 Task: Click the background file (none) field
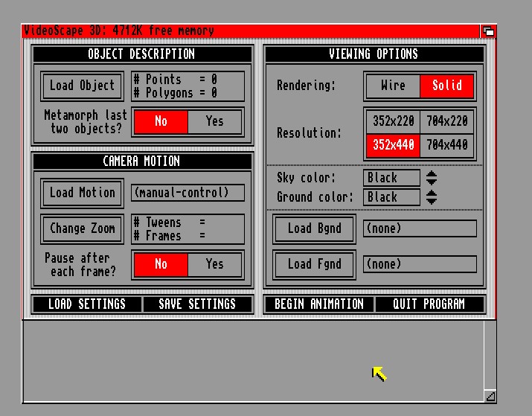(x=420, y=228)
